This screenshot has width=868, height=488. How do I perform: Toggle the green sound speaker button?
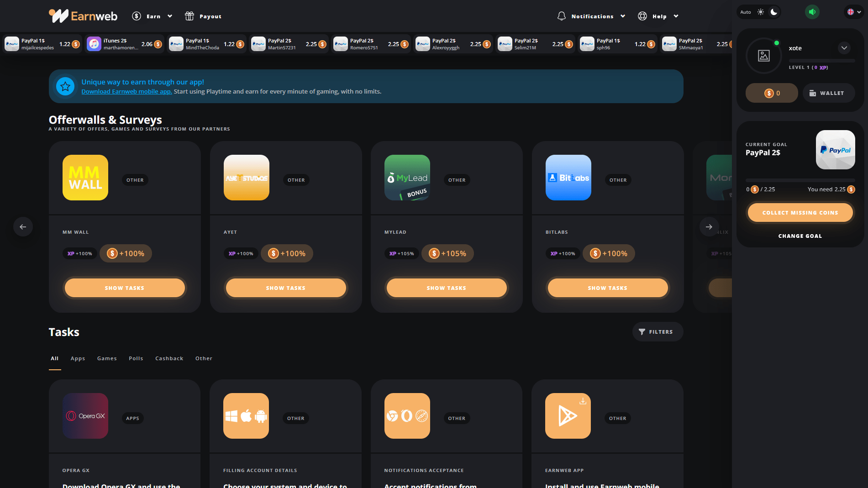point(812,12)
